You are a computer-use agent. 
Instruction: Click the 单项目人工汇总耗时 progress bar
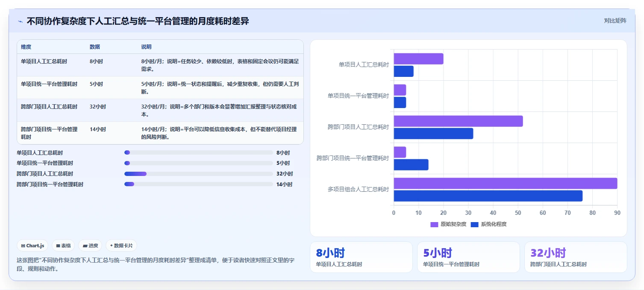point(198,152)
